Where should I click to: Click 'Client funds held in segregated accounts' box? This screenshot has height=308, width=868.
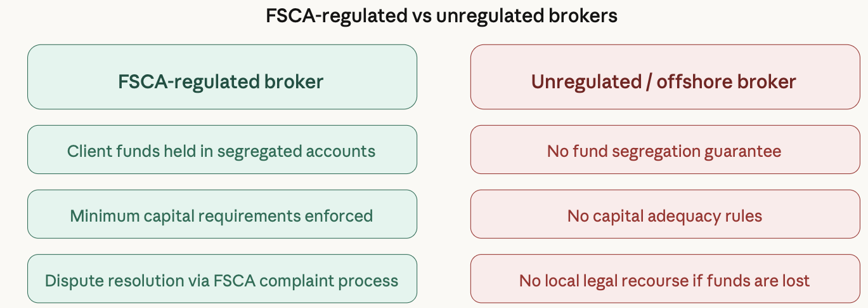pyautogui.click(x=222, y=149)
